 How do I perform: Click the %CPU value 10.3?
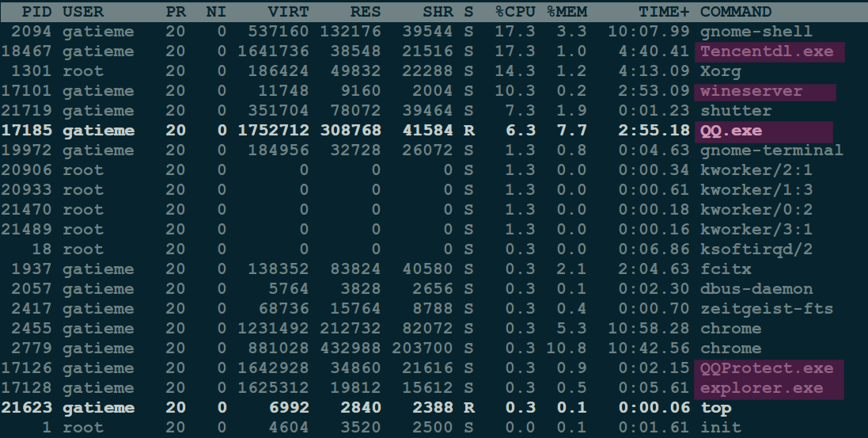[515, 91]
